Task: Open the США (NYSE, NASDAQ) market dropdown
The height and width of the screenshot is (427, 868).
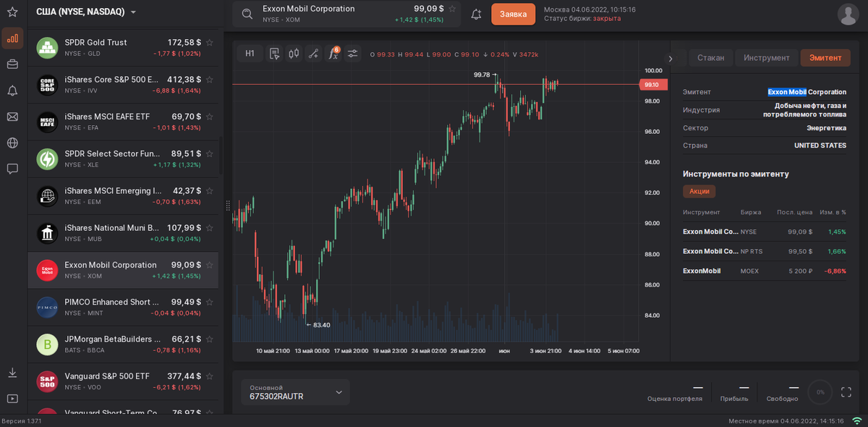Action: click(x=87, y=12)
